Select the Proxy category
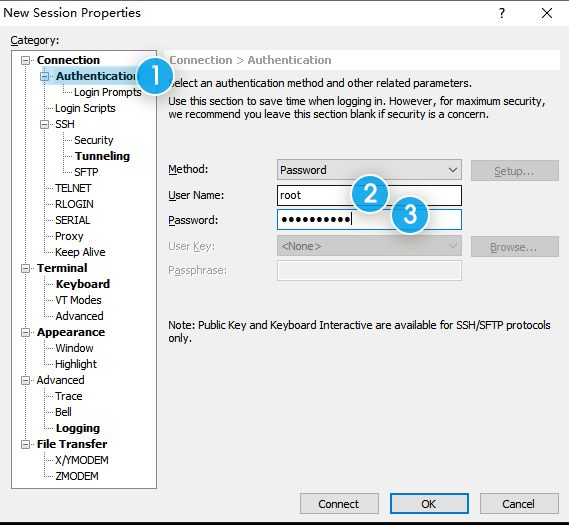This screenshot has width=569, height=525. click(69, 236)
